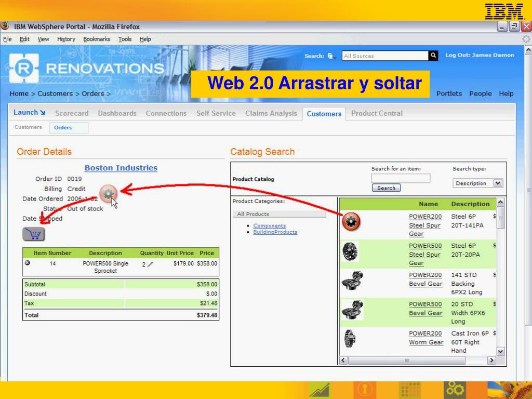Click the dot grid icon in slide footer
Viewport: 532px width, 399px height.
click(410, 390)
